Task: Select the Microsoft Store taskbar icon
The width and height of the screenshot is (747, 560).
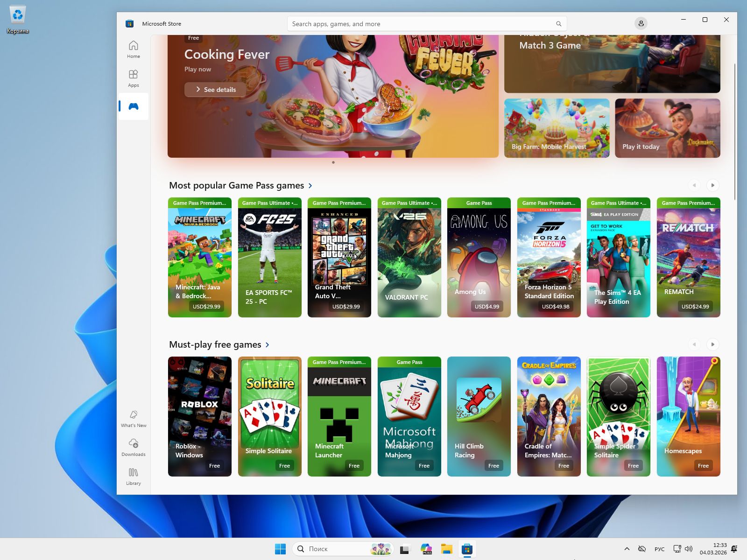Action: [x=467, y=549]
